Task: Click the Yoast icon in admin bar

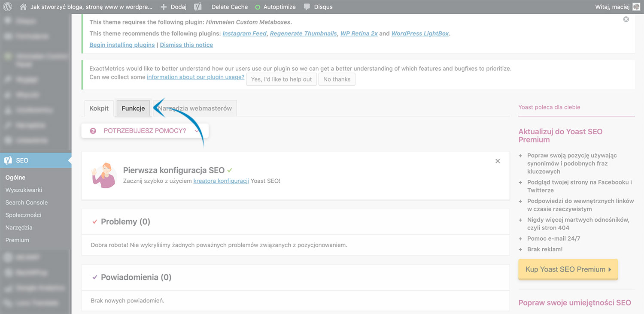Action: click(197, 7)
